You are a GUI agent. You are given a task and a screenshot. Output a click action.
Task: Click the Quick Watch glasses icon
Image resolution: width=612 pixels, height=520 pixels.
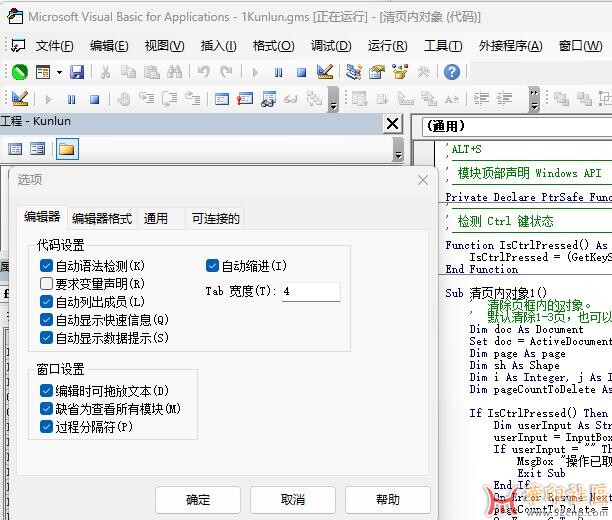(x=291, y=100)
